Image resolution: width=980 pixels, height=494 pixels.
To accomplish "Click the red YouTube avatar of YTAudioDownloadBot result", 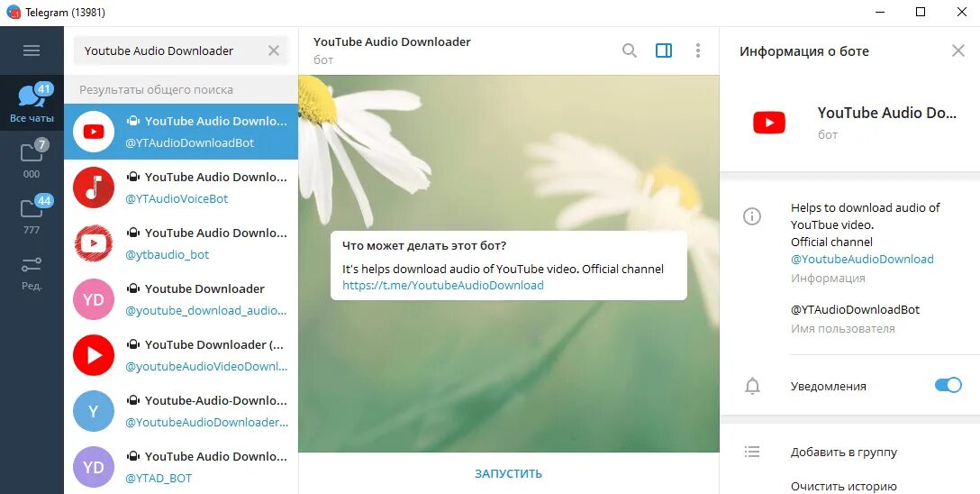I will (94, 132).
